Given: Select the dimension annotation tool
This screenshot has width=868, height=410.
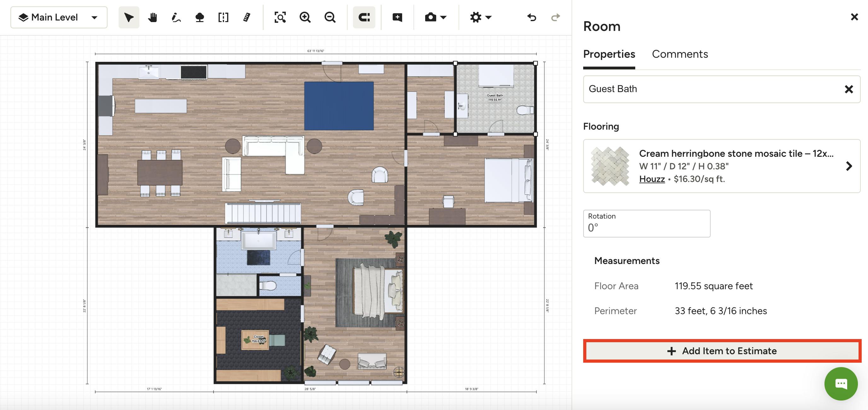Looking at the screenshot, I should click(x=223, y=17).
